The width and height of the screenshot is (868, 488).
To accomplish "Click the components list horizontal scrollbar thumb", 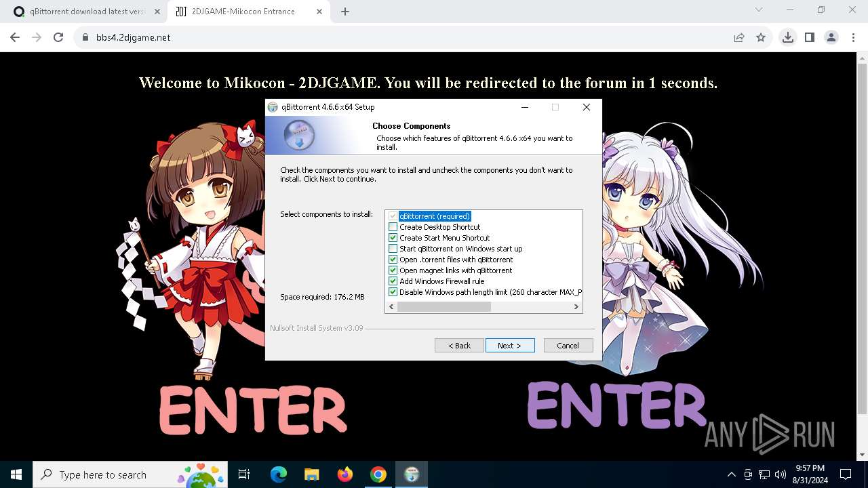I will click(443, 307).
